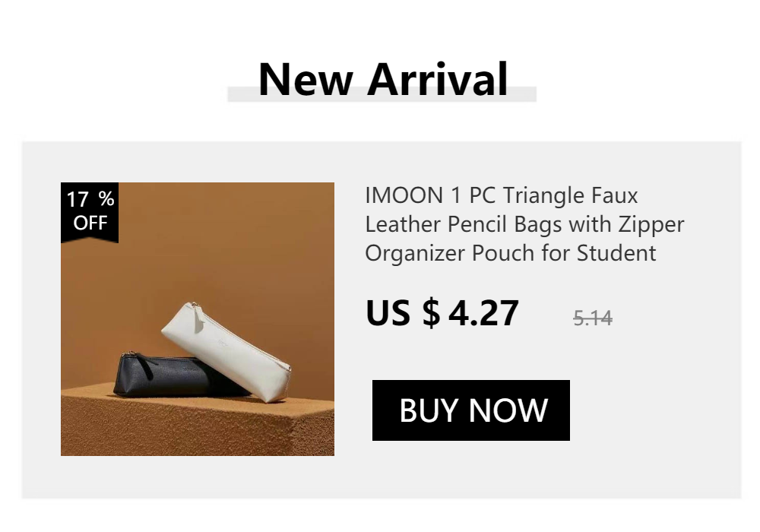Click empty gray card area right of BUY NOW
Viewport: 760px width, 532px height.
[654, 410]
